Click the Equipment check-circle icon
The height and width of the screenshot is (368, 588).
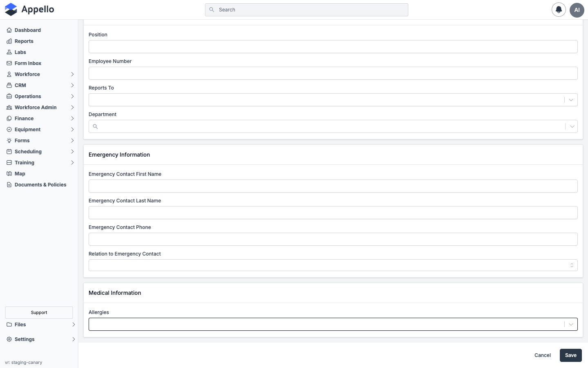pos(9,130)
